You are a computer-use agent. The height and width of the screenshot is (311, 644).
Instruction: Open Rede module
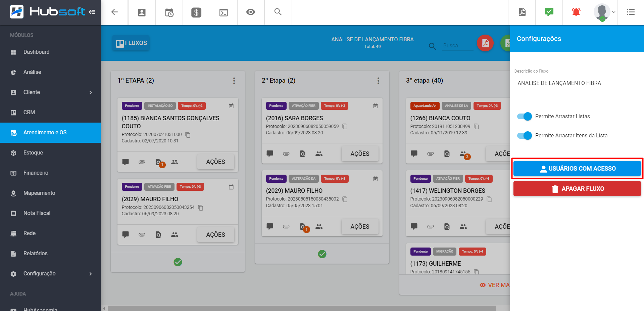50,233
